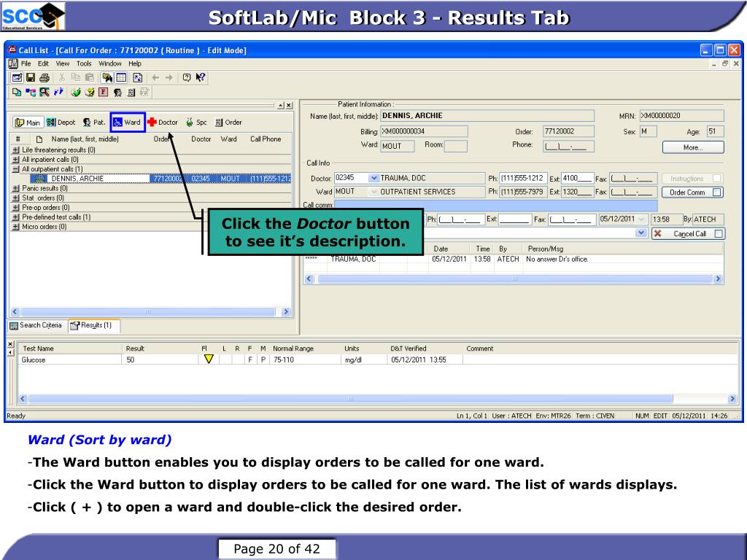Click the Print icon in toolbar

coord(44,77)
